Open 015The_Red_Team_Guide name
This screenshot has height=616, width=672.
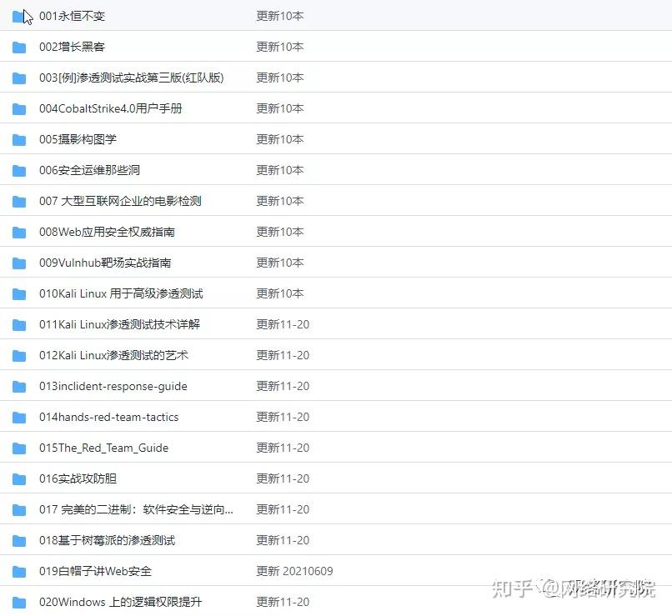tap(103, 448)
